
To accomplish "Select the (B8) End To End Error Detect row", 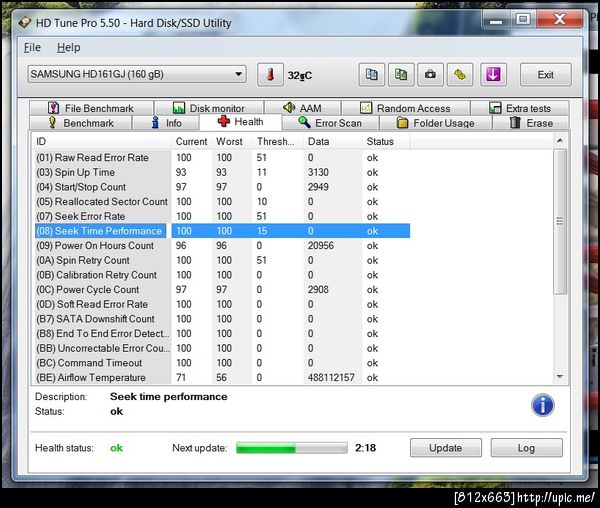I will tap(222, 334).
